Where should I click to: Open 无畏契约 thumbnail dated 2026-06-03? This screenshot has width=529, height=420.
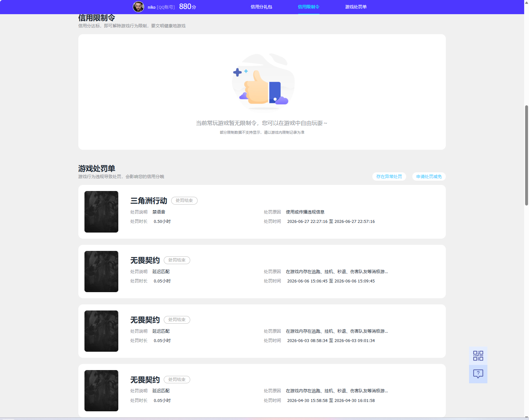click(x=101, y=331)
